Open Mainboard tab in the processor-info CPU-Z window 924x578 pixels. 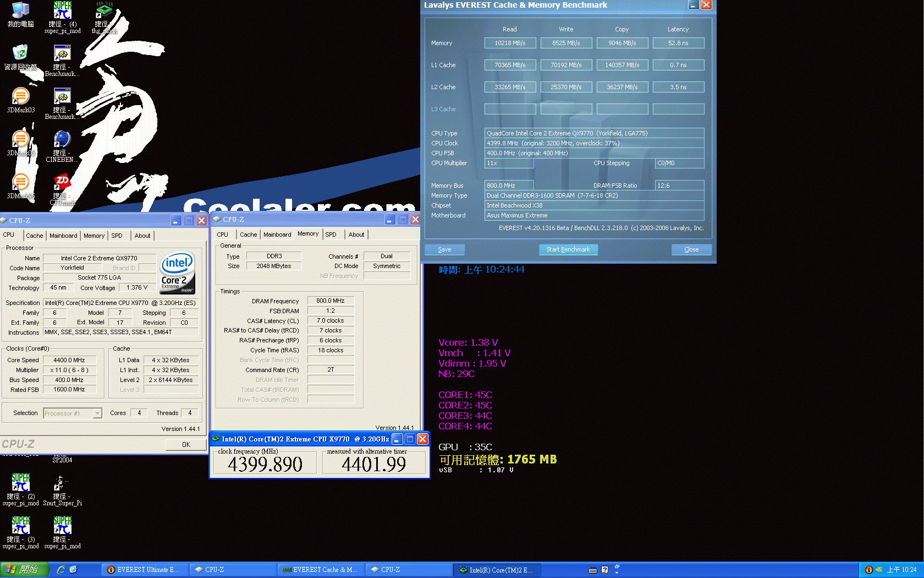click(63, 236)
